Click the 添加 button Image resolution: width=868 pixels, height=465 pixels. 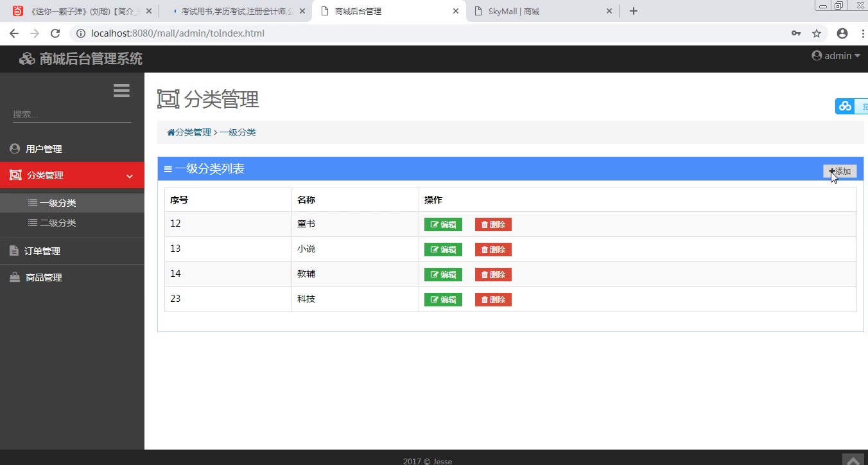pyautogui.click(x=840, y=171)
